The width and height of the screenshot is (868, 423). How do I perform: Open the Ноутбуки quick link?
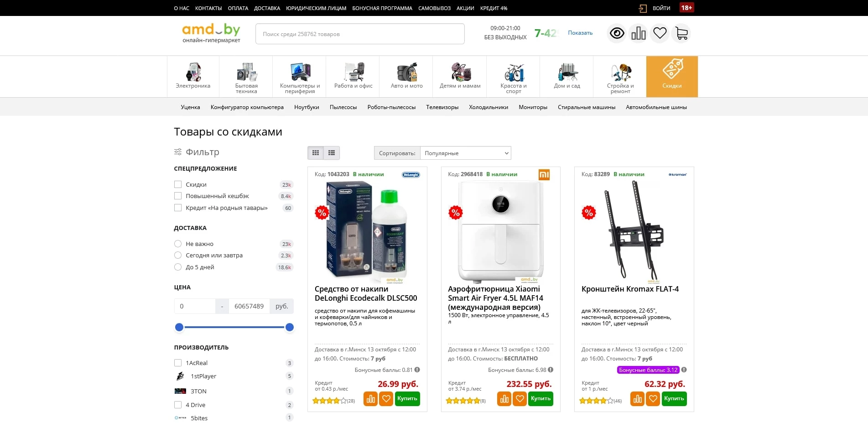307,107
